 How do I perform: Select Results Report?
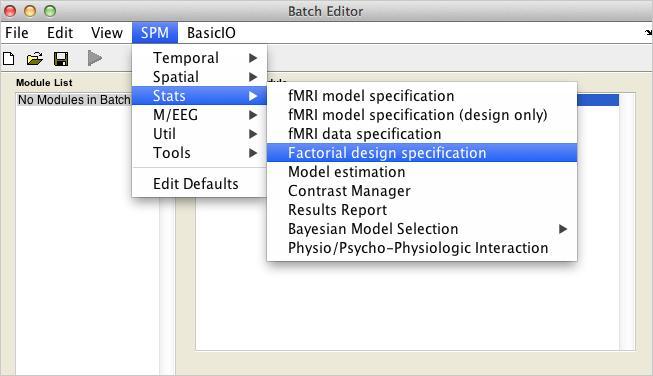pos(422,210)
